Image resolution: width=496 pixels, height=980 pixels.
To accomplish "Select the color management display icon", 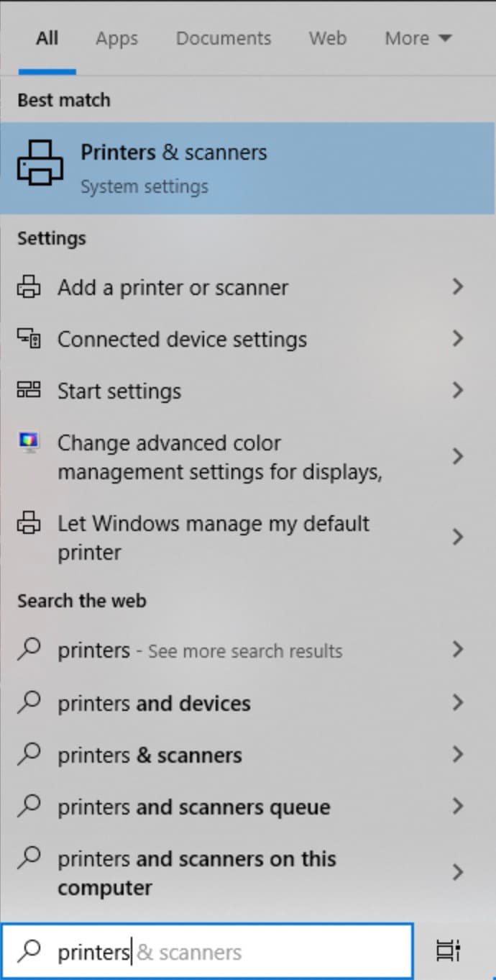I will point(29,442).
